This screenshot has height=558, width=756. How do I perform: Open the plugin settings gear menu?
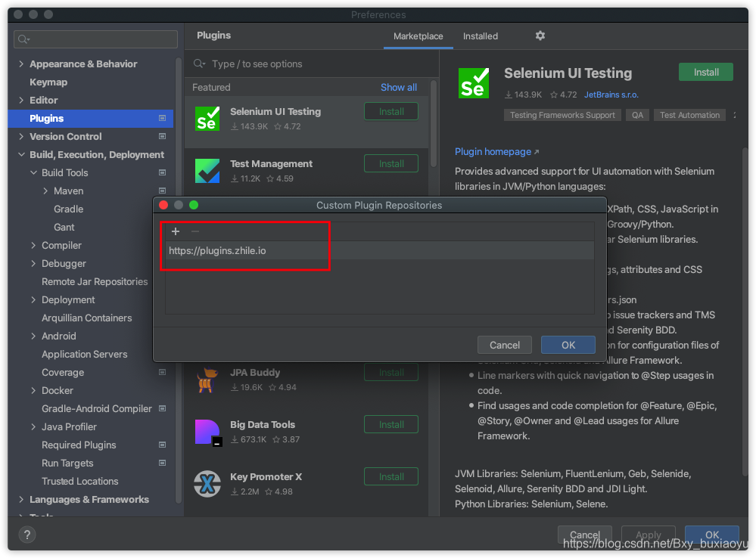pos(540,36)
